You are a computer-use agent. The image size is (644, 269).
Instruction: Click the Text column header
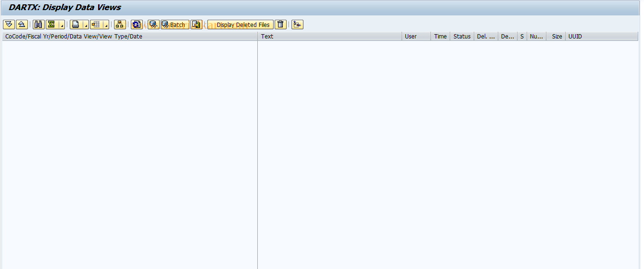[330, 37]
